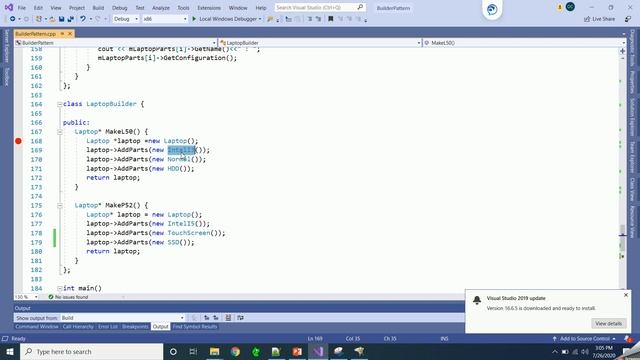Screen dimensions: 640x360
Task: Collapse the MakePS2() function block
Action: coord(60,205)
